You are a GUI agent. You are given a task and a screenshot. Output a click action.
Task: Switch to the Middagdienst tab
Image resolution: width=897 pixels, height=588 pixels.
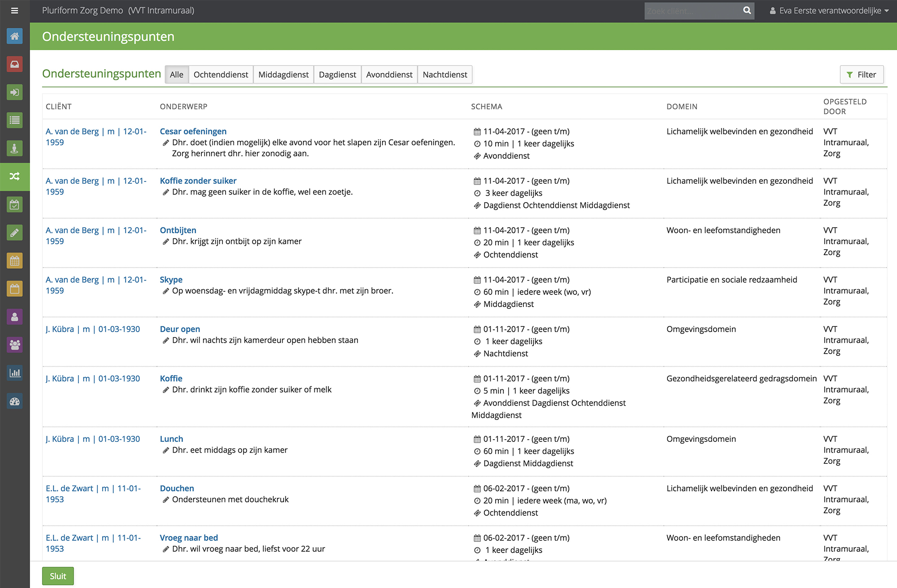click(x=283, y=74)
